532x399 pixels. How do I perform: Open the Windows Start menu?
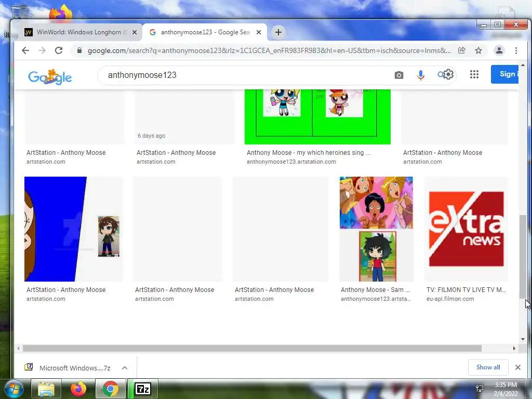[14, 389]
